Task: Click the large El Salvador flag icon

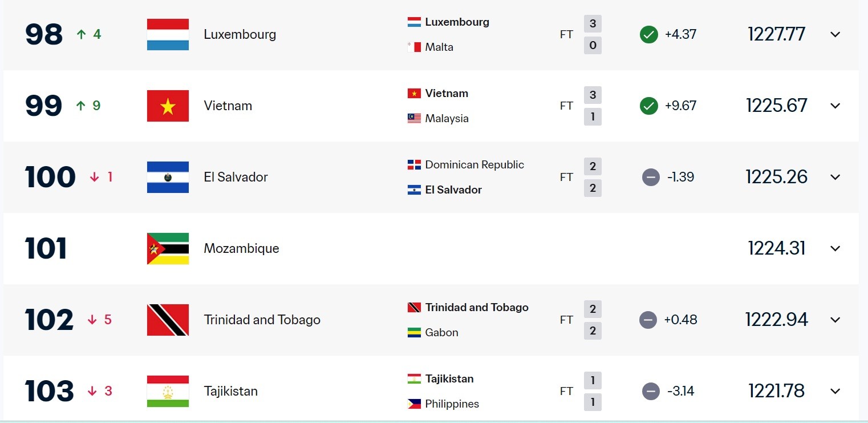Action: [168, 178]
